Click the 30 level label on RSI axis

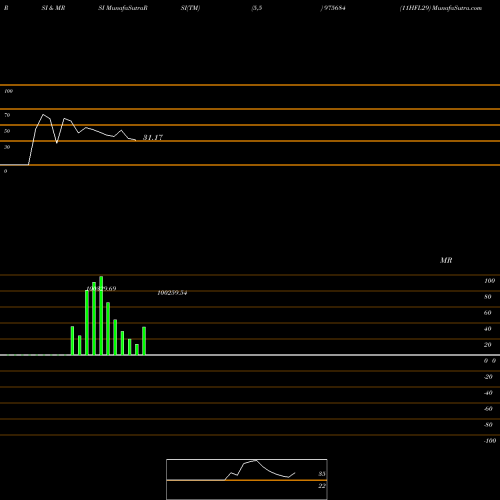click(7, 147)
